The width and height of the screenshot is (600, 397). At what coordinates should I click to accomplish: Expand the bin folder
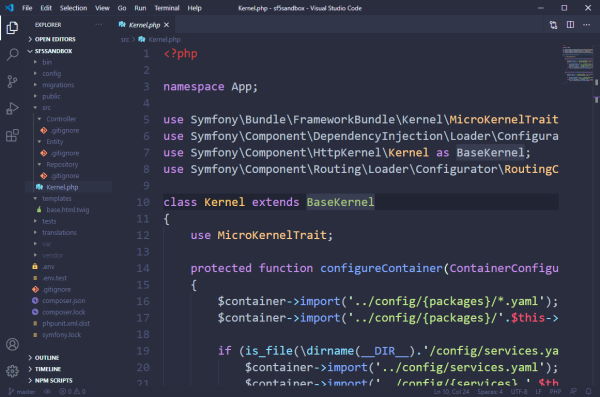(x=47, y=62)
